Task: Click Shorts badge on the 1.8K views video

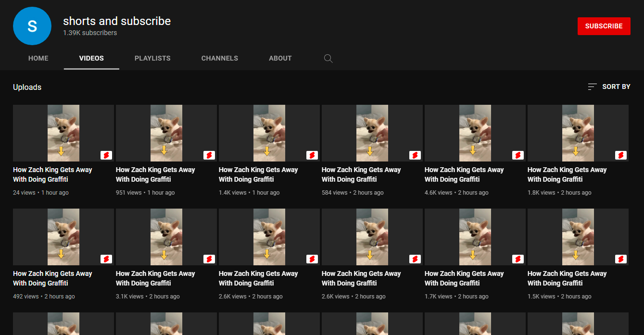Action: (x=621, y=155)
